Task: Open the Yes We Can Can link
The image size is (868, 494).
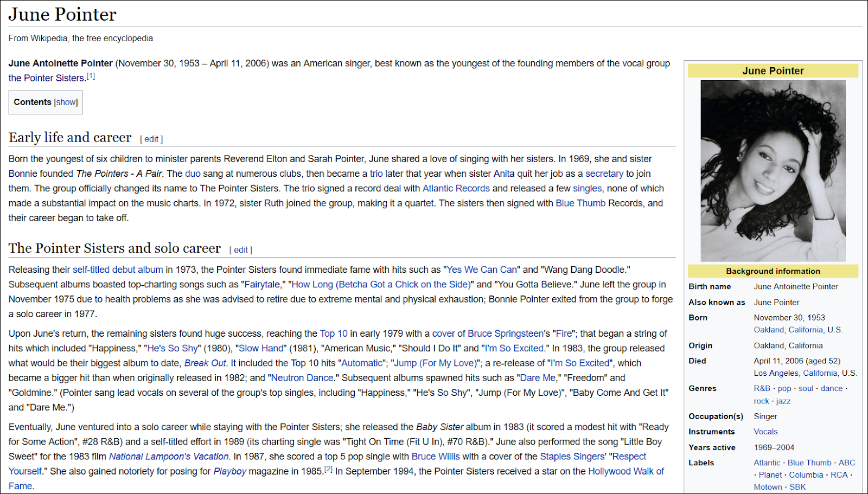Action: (x=482, y=270)
